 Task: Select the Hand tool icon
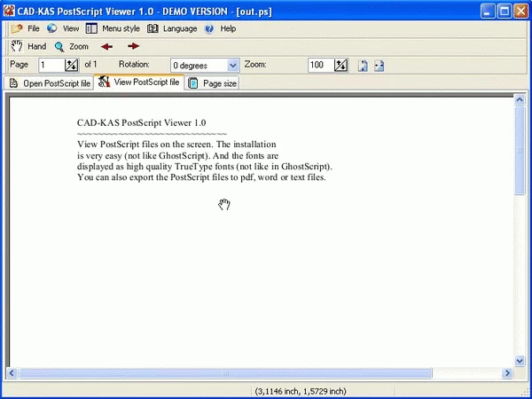click(x=17, y=46)
